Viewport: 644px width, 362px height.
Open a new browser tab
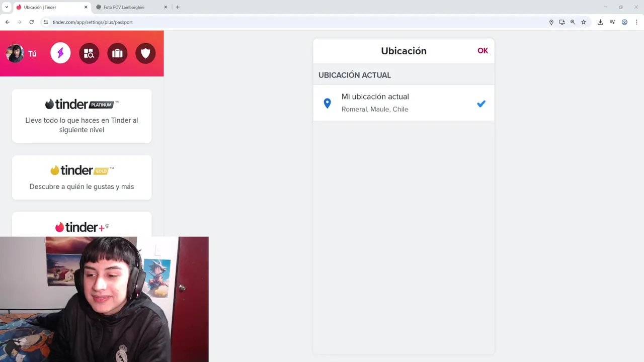178,7
